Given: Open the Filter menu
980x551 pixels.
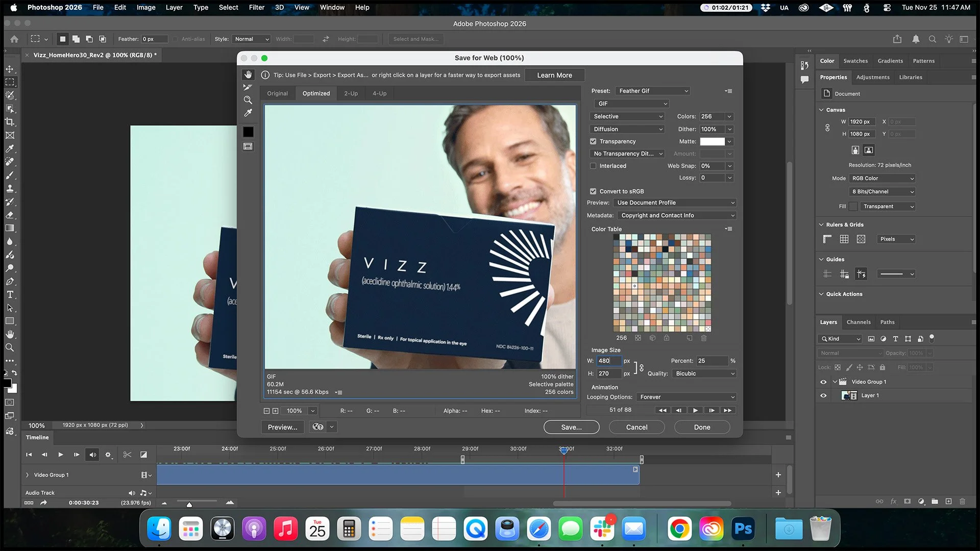Looking at the screenshot, I should click(256, 7).
